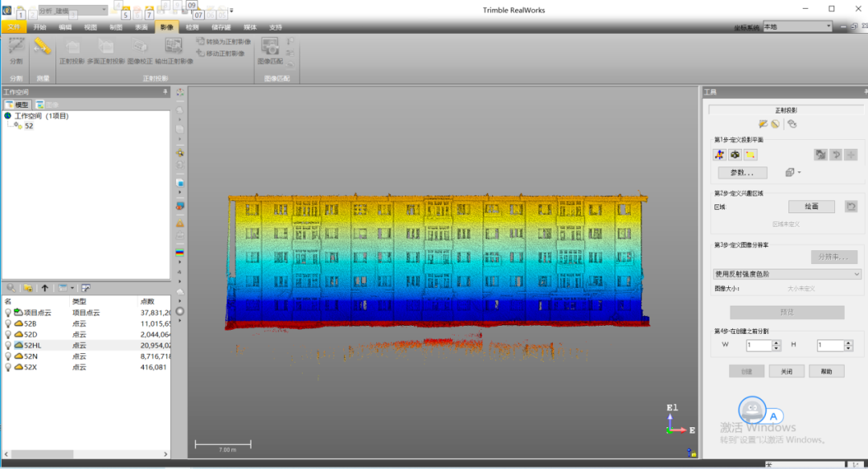This screenshot has width=868, height=469.
Task: Click the magnifier search icon above the list
Action: pyautogui.click(x=11, y=288)
